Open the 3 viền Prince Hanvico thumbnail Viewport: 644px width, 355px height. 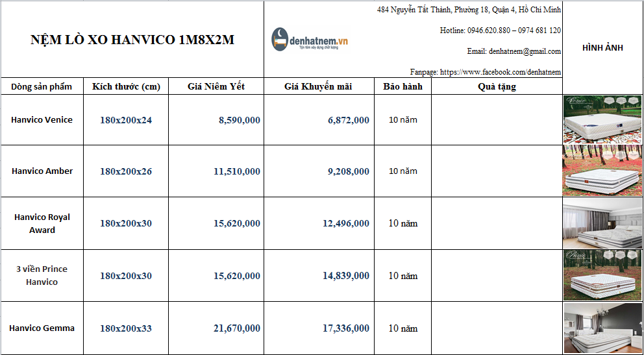(602, 275)
